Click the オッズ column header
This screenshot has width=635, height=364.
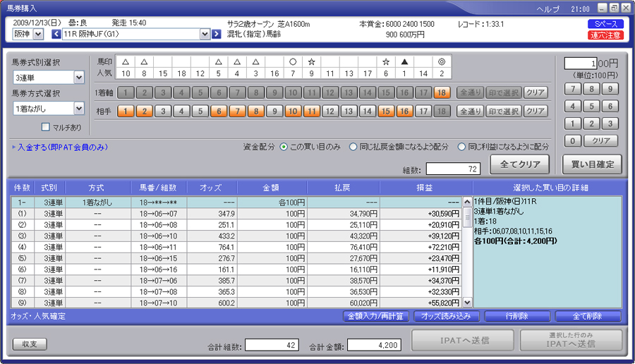[212, 188]
